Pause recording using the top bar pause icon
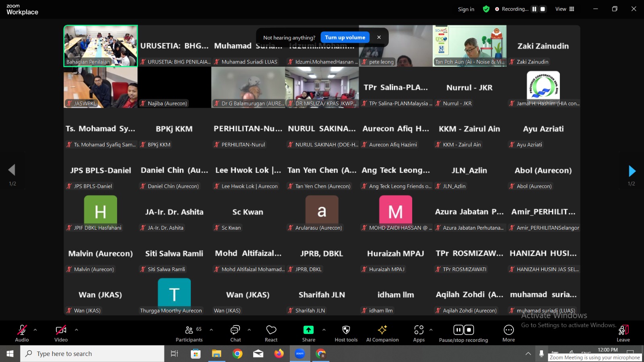The height and width of the screenshot is (362, 644). [x=534, y=9]
